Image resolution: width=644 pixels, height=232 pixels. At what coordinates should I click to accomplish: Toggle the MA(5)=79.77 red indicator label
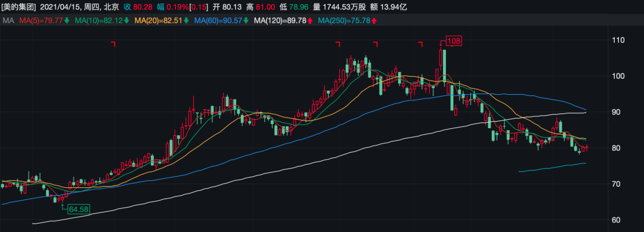point(42,20)
